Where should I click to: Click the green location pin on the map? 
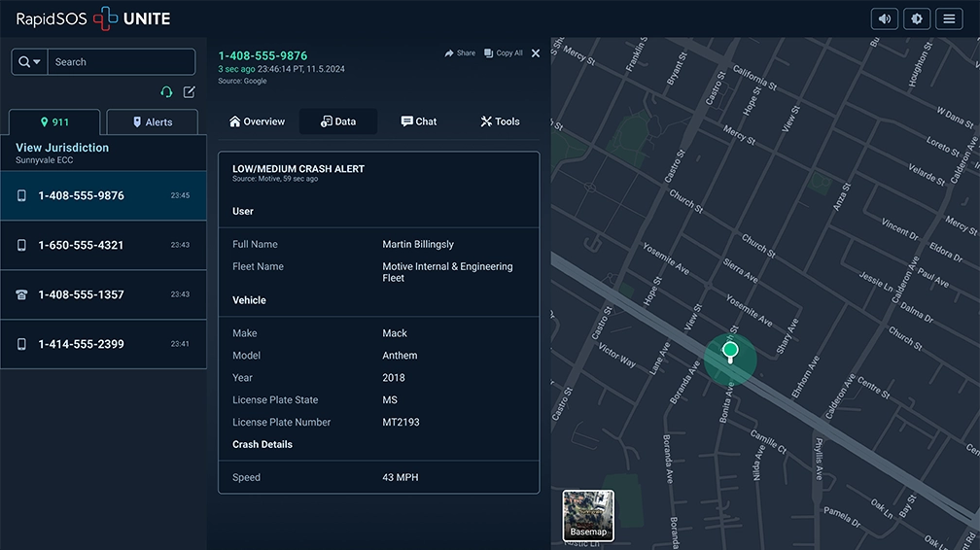coord(730,352)
